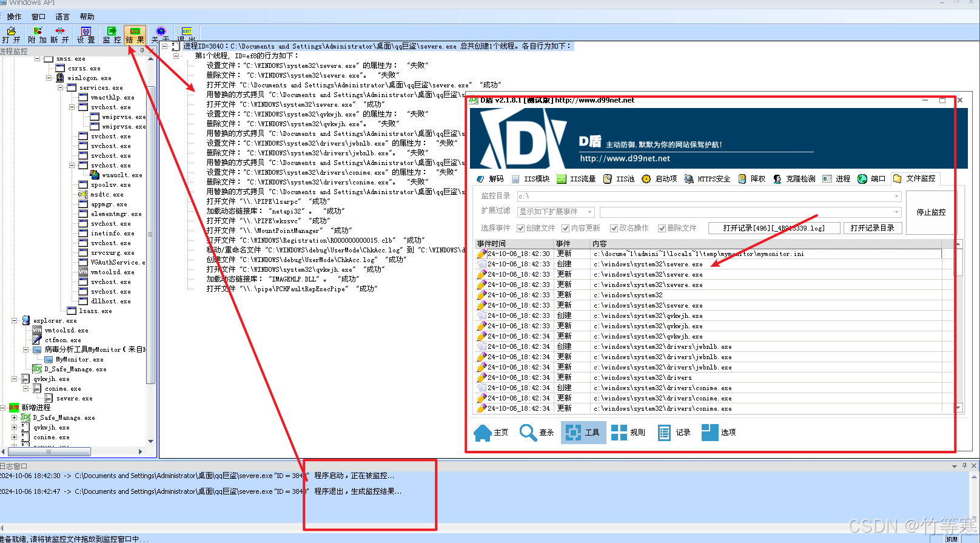Image resolution: width=980 pixels, height=543 pixels.
Task: Toggle the 删除文件 checkbox
Action: [662, 228]
